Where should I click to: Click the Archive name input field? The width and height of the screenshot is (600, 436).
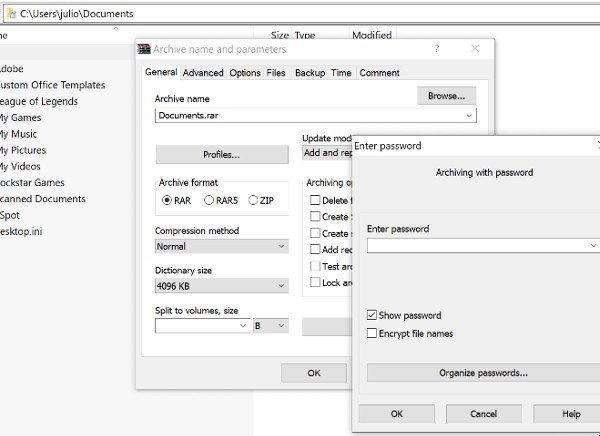tap(308, 116)
